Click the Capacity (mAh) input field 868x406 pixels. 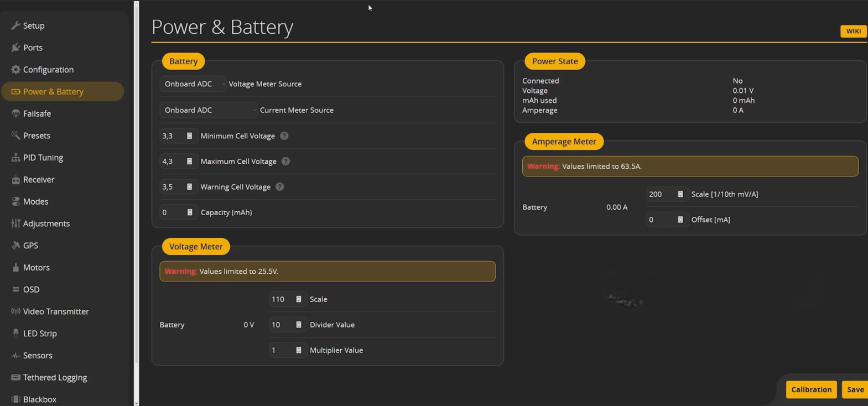[172, 212]
